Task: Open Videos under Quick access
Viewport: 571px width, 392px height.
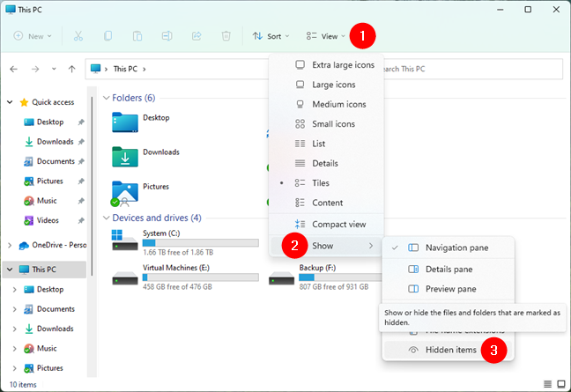Action: pyautogui.click(x=48, y=220)
